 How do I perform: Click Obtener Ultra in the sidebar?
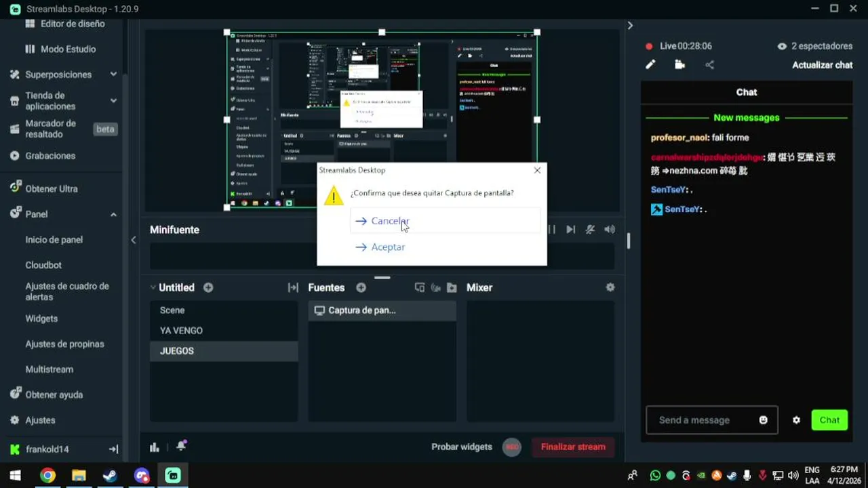(x=43, y=188)
